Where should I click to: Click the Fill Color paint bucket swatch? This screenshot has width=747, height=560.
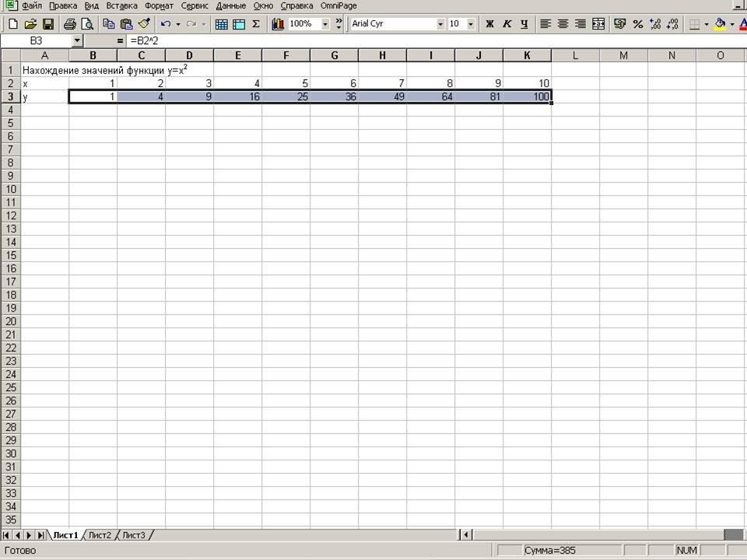click(x=720, y=24)
